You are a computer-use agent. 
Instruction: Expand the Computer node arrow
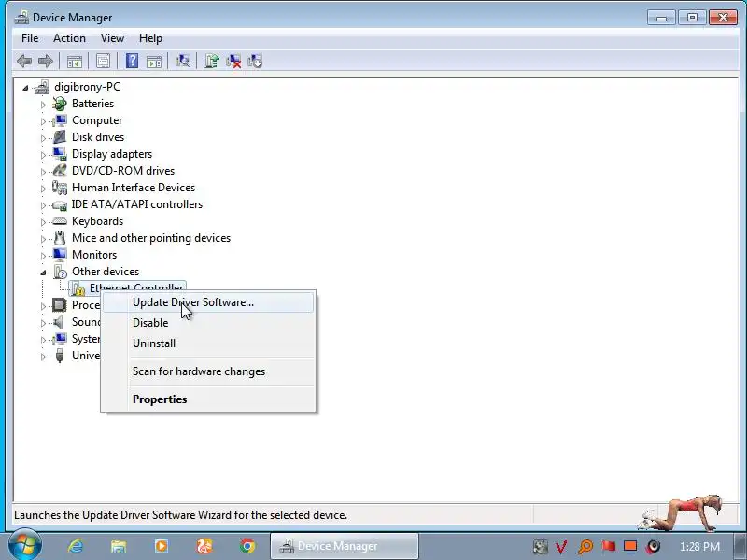point(43,121)
